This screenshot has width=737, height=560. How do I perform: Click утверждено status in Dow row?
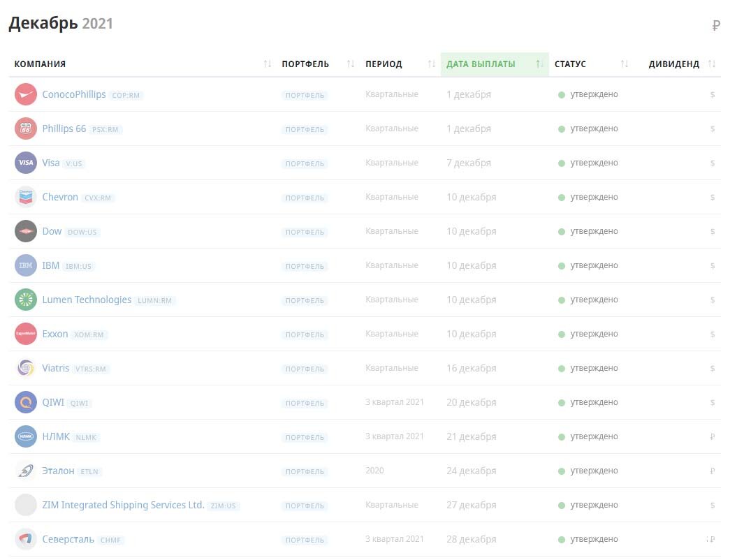pos(594,231)
